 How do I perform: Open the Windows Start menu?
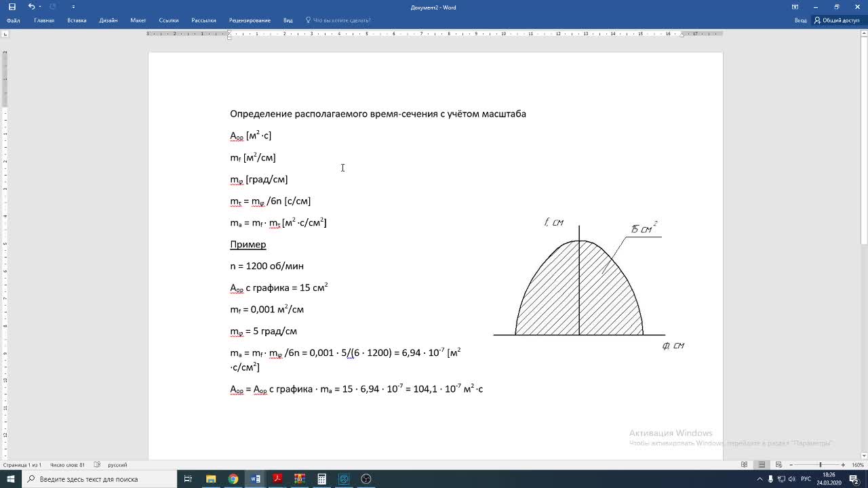11,479
